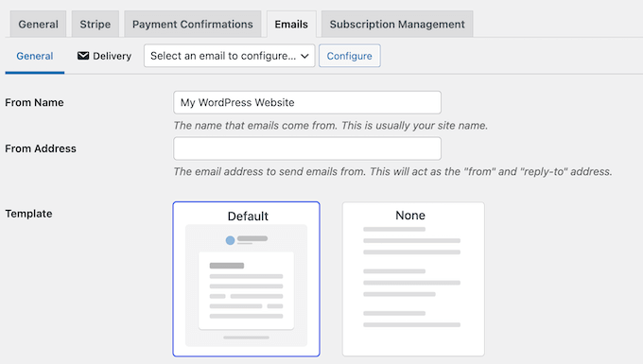This screenshot has width=643, height=364.
Task: Choose the Default email template
Action: pyautogui.click(x=246, y=279)
